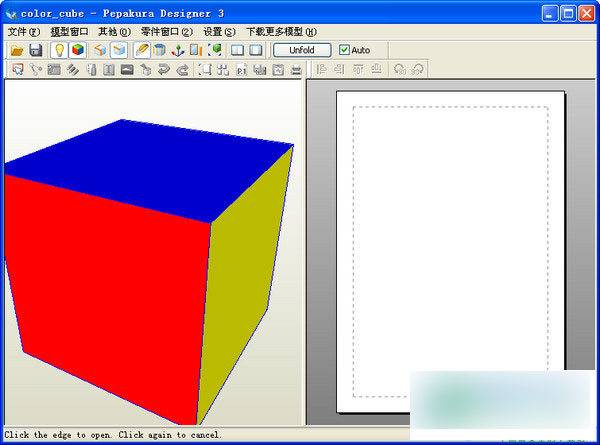The height and width of the screenshot is (445, 600).
Task: Toggle the light blue cube display icon
Action: [x=119, y=50]
